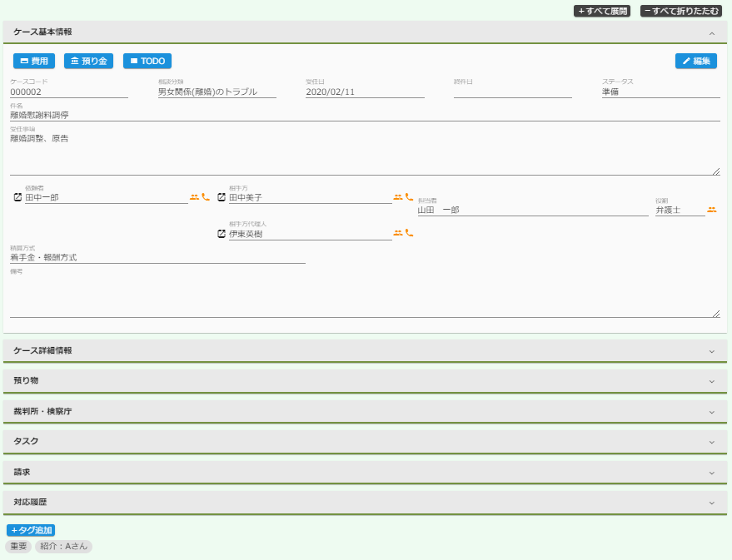Open the client 田中一郎 record link icon
Viewport: 732px width, 560px height.
tap(17, 198)
